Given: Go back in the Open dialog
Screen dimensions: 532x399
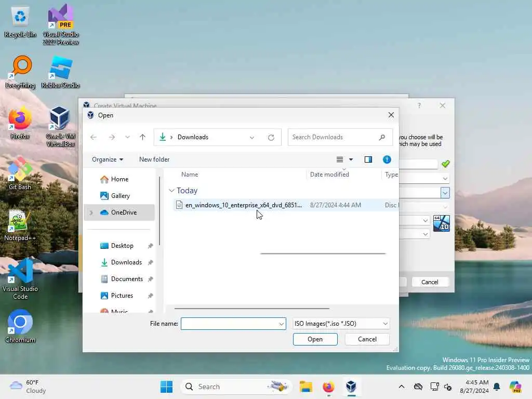Looking at the screenshot, I should [x=94, y=137].
